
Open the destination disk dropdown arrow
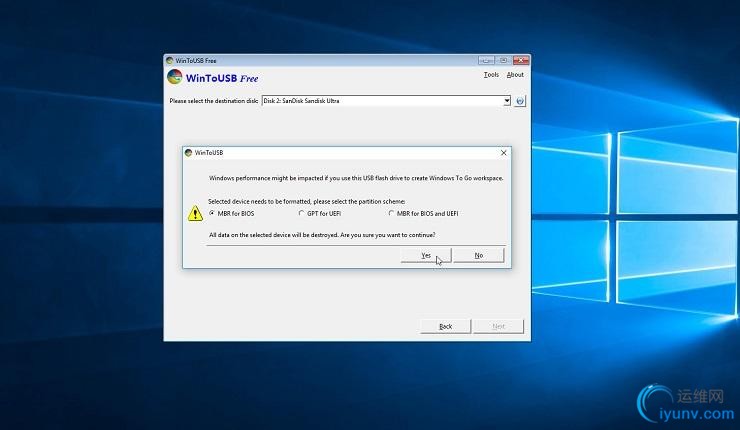click(507, 101)
